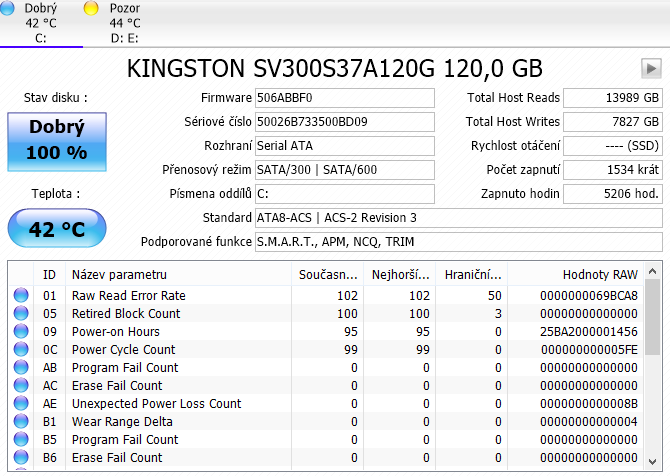
Task: Click the Název parametru column header
Action: [119, 274]
